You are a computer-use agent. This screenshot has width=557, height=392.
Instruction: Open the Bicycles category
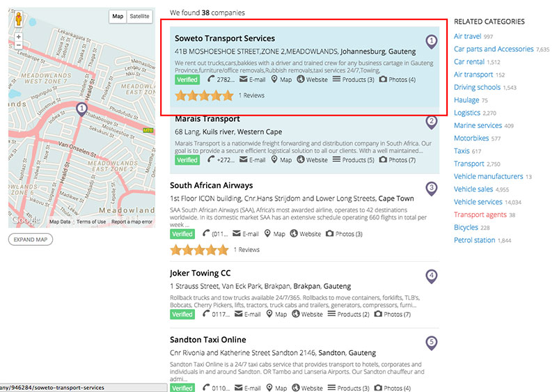[466, 228]
